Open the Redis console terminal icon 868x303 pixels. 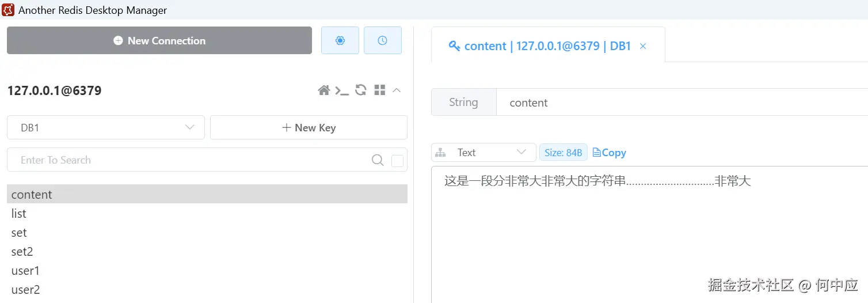(342, 90)
